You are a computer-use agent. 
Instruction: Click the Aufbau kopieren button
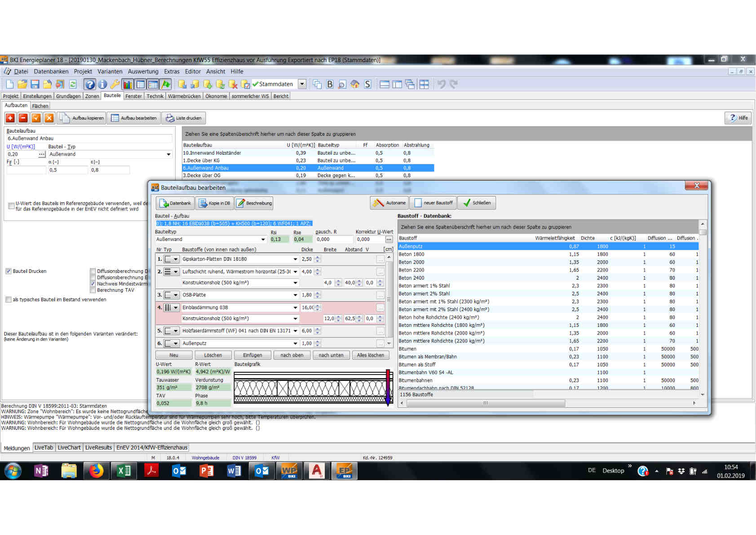[x=82, y=118]
